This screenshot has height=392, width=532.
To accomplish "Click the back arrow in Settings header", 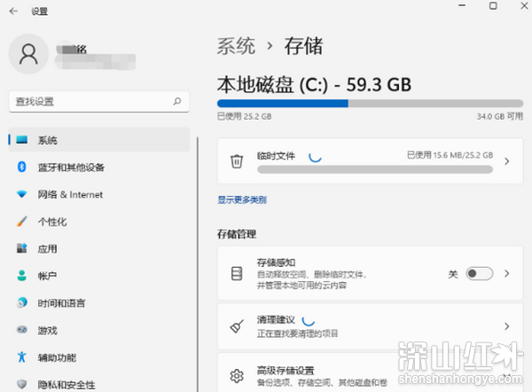I will pos(13,12).
